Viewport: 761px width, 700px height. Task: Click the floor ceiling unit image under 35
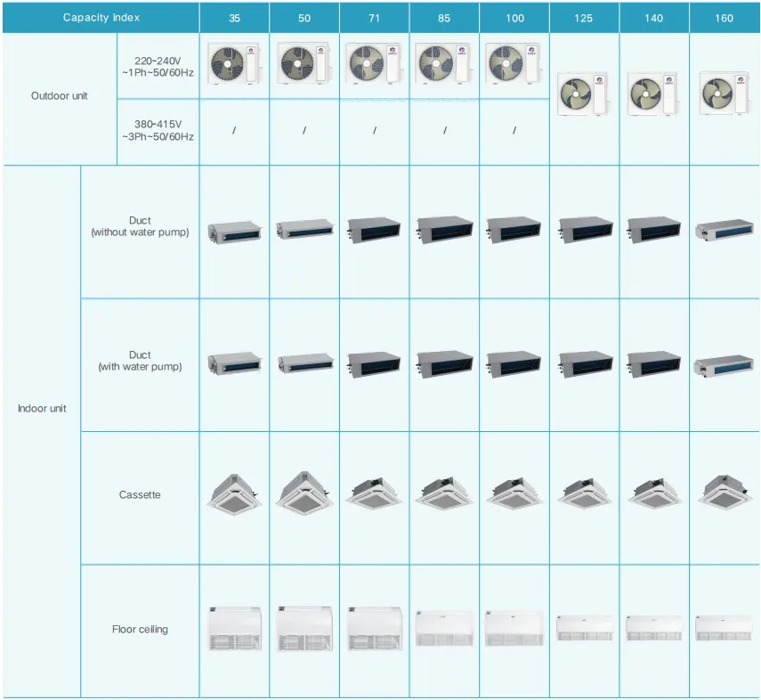233,629
